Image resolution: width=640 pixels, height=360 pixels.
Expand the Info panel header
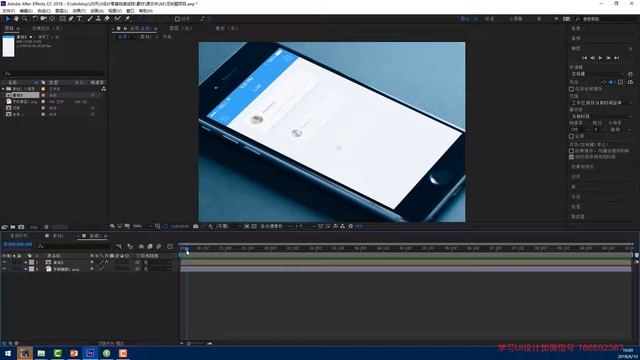576,29
